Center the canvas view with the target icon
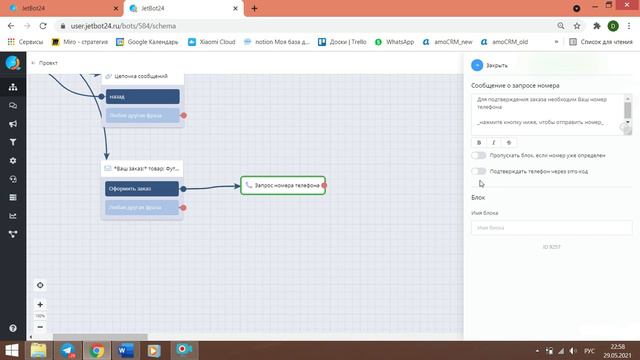The image size is (640, 360). click(40, 285)
